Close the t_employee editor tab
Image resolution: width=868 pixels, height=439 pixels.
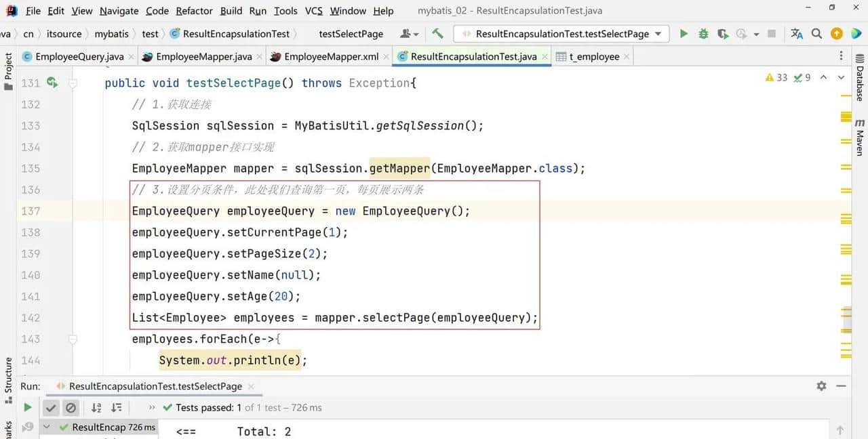[627, 57]
